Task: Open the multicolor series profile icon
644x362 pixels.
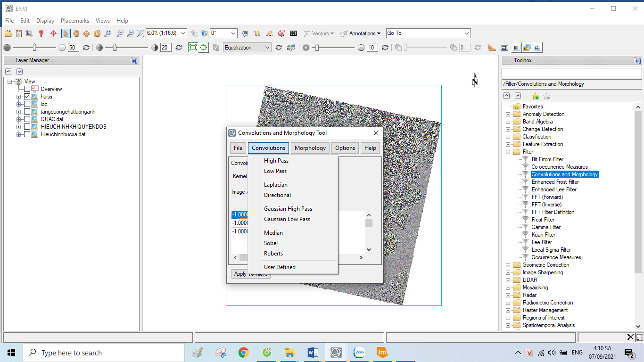Action: pos(257,33)
